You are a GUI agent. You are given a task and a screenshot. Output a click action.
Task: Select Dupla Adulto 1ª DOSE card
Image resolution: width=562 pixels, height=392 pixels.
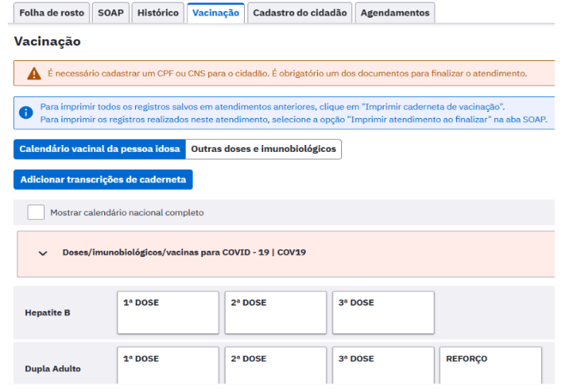tap(168, 366)
